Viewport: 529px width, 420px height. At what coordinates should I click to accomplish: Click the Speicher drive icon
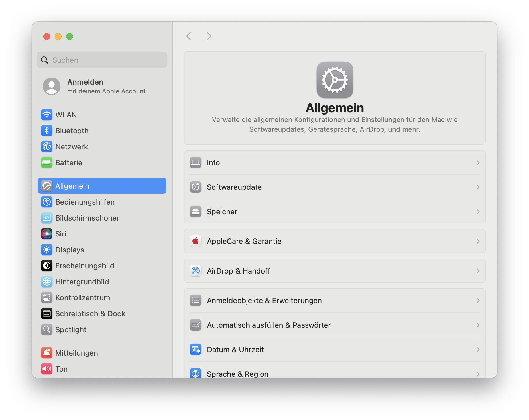pos(196,212)
